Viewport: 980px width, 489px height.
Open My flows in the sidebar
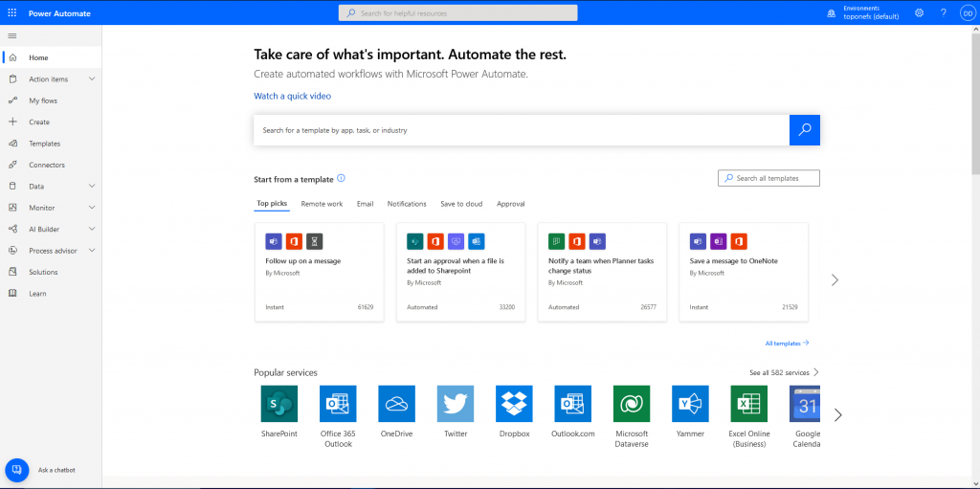pyautogui.click(x=43, y=100)
